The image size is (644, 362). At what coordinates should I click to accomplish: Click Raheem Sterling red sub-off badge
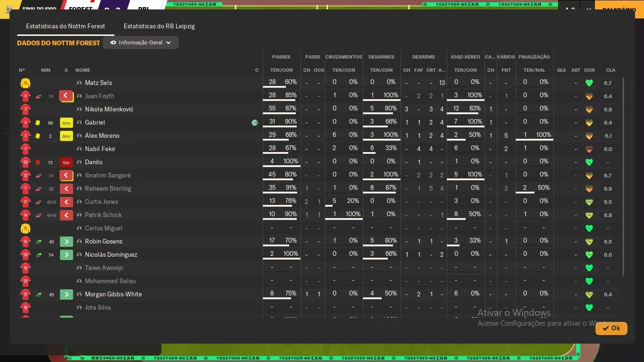click(67, 189)
